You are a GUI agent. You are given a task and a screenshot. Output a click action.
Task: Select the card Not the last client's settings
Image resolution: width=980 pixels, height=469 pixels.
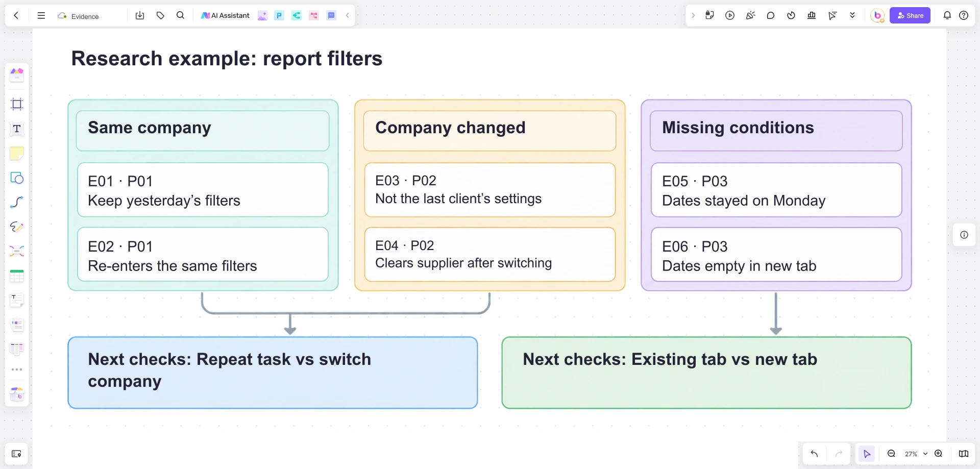point(490,190)
